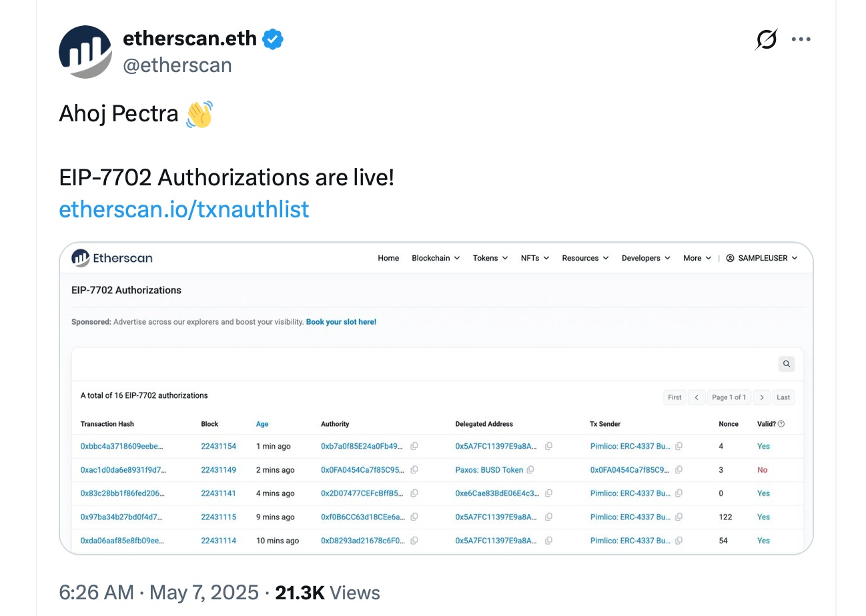Copy authority address 0xb7a0f85E24a0Fb49
The width and height of the screenshot is (866, 616).
tap(414, 447)
